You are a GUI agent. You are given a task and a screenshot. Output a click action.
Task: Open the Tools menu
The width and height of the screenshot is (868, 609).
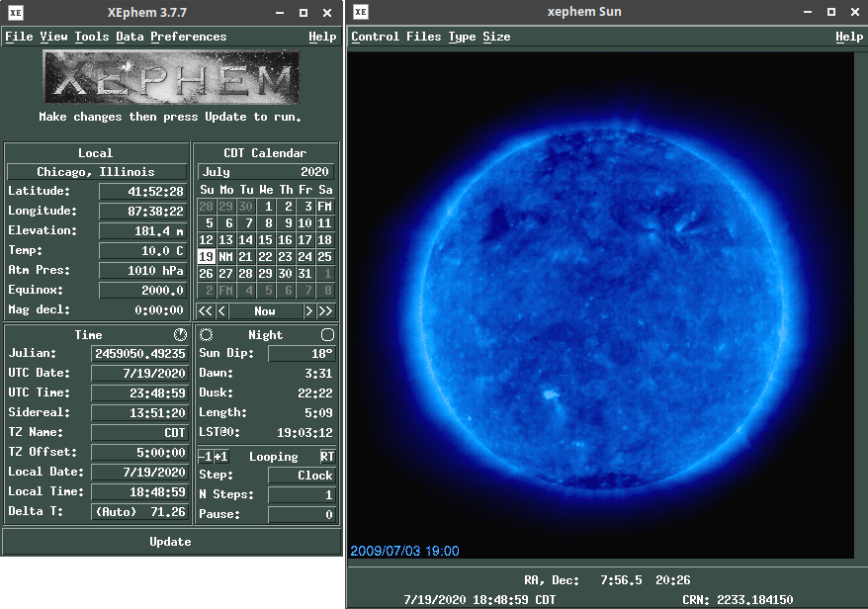92,37
